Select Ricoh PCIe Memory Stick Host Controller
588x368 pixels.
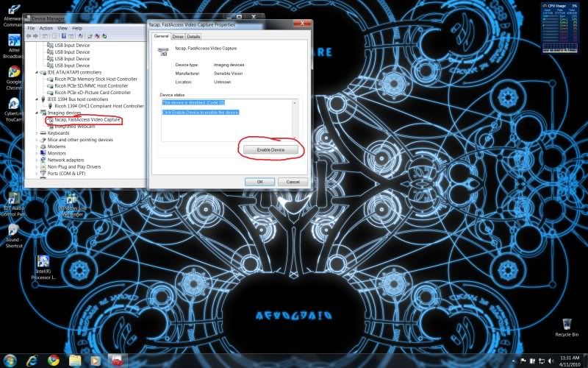(96, 79)
